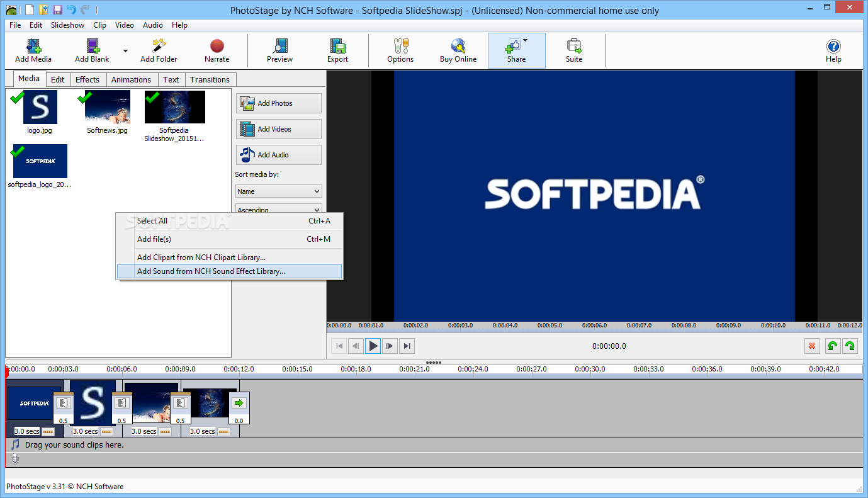
Task: Switch to the Effects tab
Action: [x=87, y=79]
